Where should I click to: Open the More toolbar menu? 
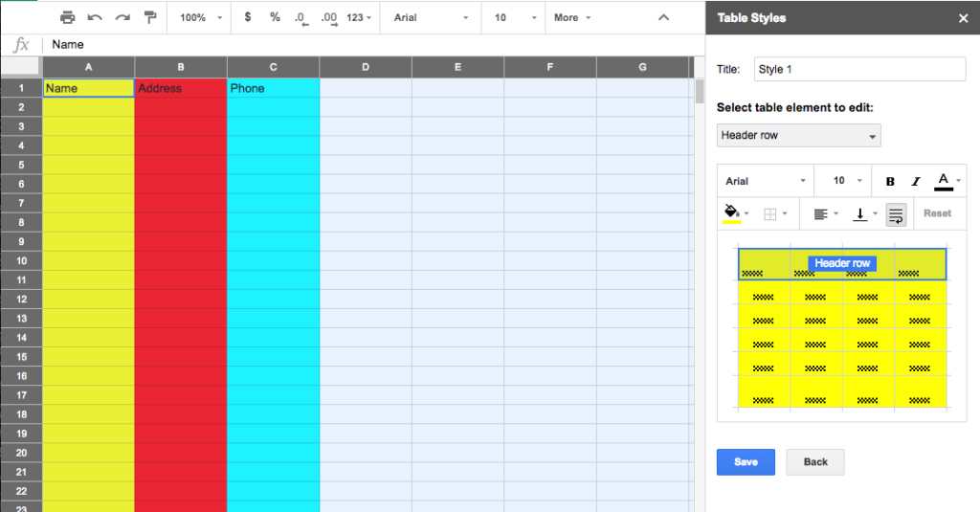pyautogui.click(x=572, y=17)
